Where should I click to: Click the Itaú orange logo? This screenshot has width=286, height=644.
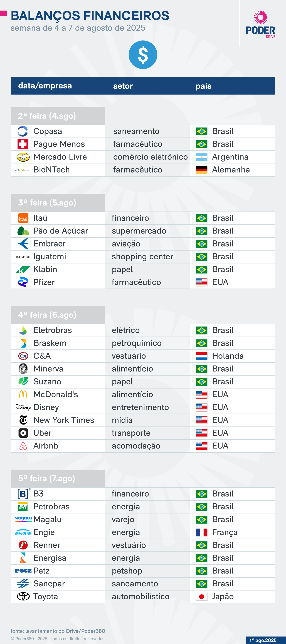(x=23, y=218)
